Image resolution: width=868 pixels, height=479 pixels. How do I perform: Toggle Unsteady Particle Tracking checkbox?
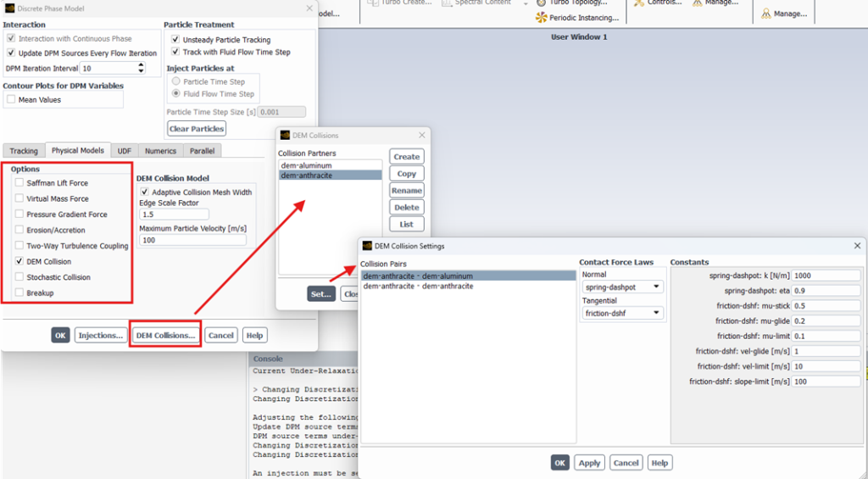pyautogui.click(x=175, y=40)
